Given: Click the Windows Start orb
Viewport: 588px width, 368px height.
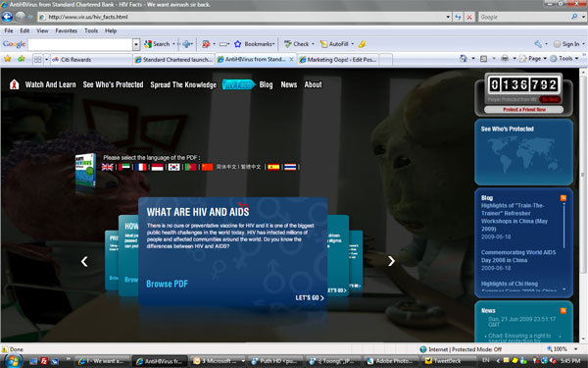Looking at the screenshot, I should 13,361.
